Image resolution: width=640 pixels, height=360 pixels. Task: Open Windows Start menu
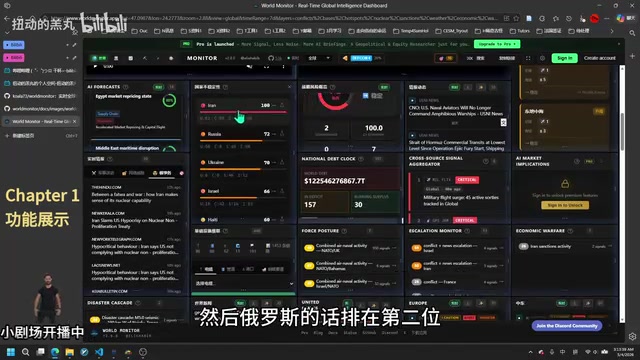coord(11,352)
